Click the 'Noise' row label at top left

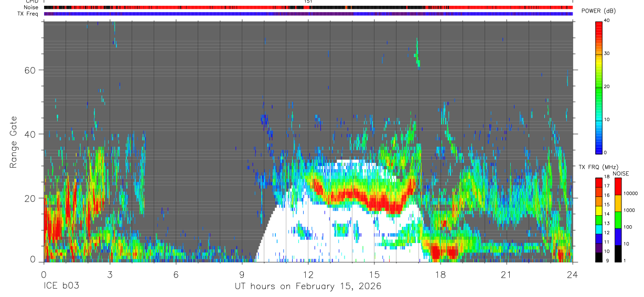pos(31,7)
